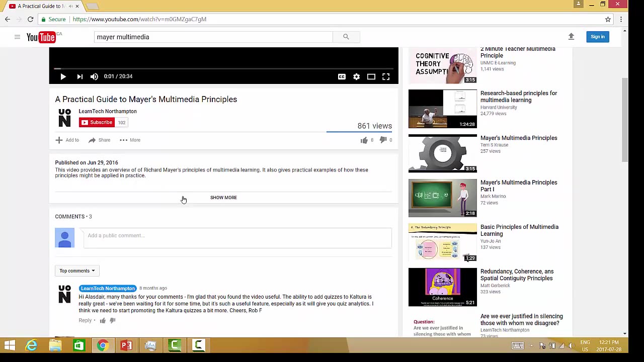644x362 pixels.
Task: Click the YouTube search field
Action: [213, 37]
